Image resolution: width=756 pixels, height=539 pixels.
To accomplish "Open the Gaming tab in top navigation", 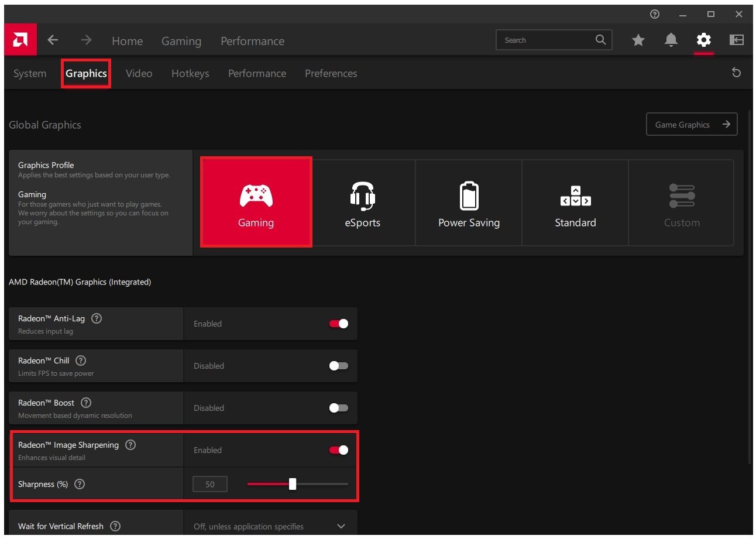I will (181, 41).
